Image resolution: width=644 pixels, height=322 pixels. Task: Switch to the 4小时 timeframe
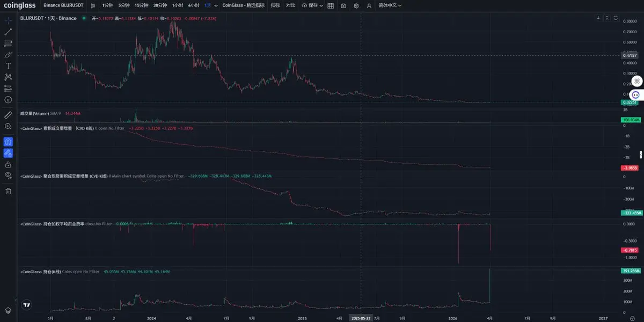point(194,5)
